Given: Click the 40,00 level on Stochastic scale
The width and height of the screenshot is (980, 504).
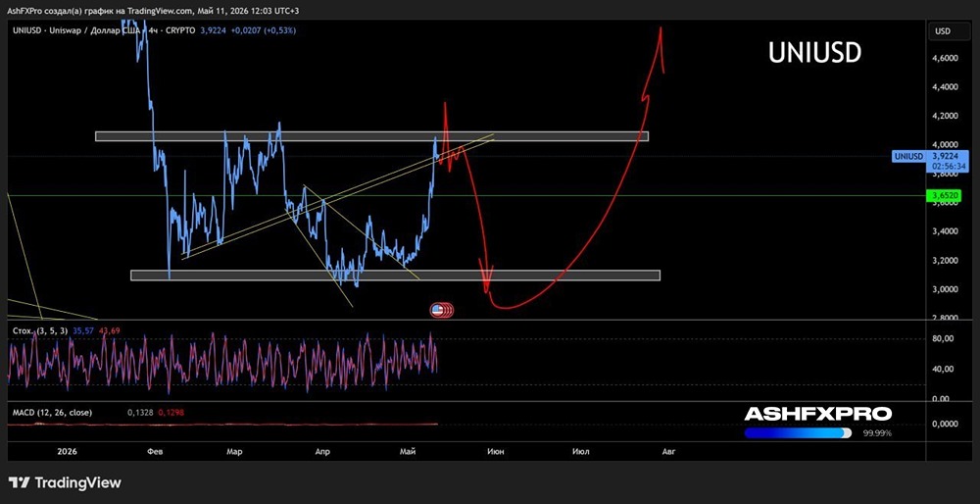Looking at the screenshot, I should click(x=943, y=369).
